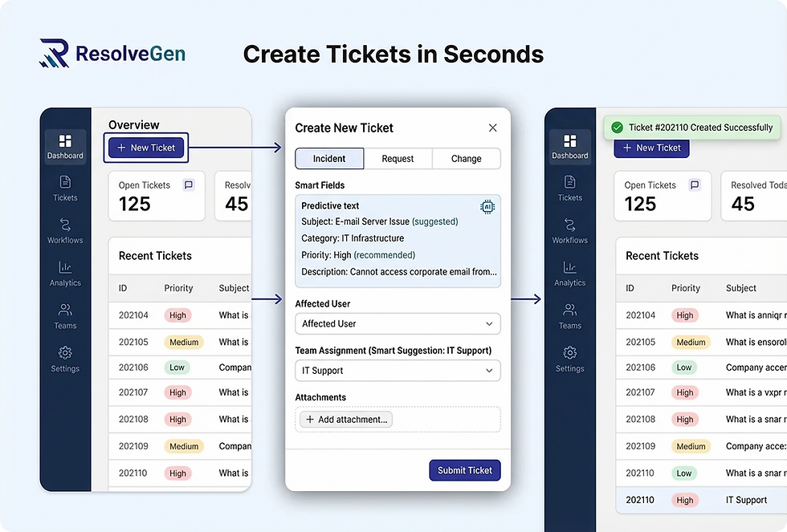Click ticket ID 202108 in left panel
Screen dimensions: 787x532
click(x=133, y=419)
